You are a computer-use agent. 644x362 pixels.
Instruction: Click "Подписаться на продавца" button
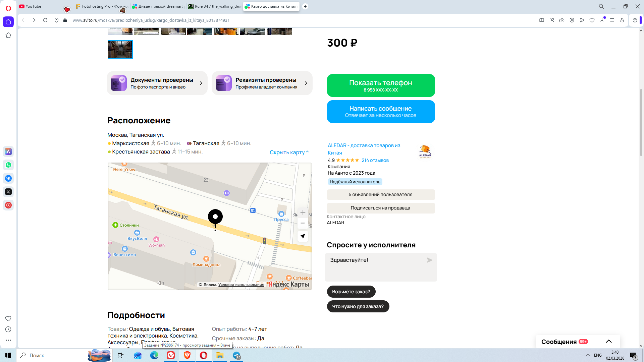coord(381,208)
